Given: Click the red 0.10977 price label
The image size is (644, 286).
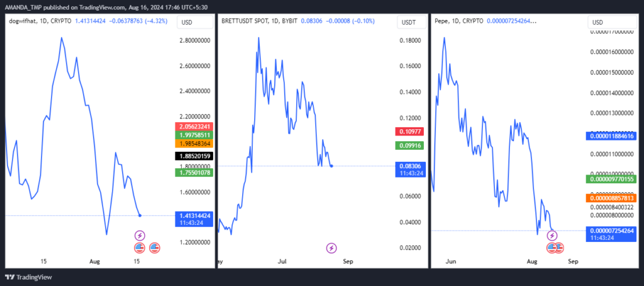Looking at the screenshot, I should [x=409, y=131].
